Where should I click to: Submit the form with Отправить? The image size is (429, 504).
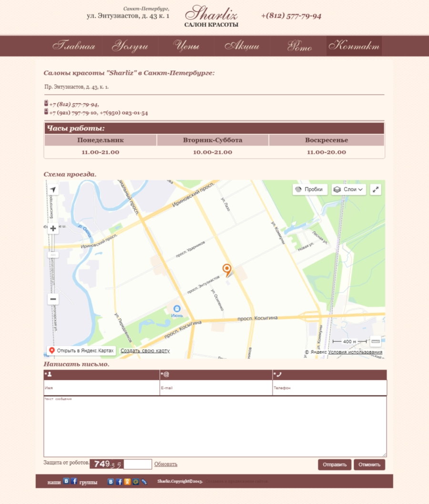[335, 464]
